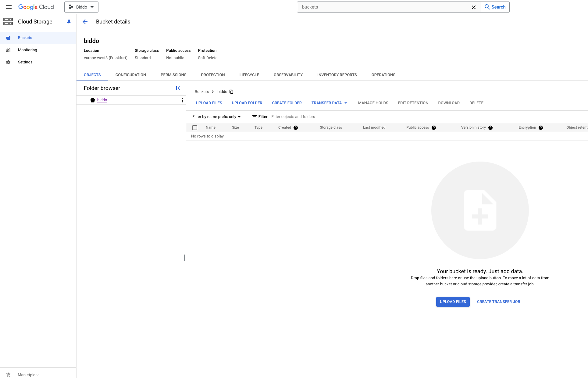The width and height of the screenshot is (588, 378).
Task: Select the biddo folder in Folder browser
Action: click(102, 100)
